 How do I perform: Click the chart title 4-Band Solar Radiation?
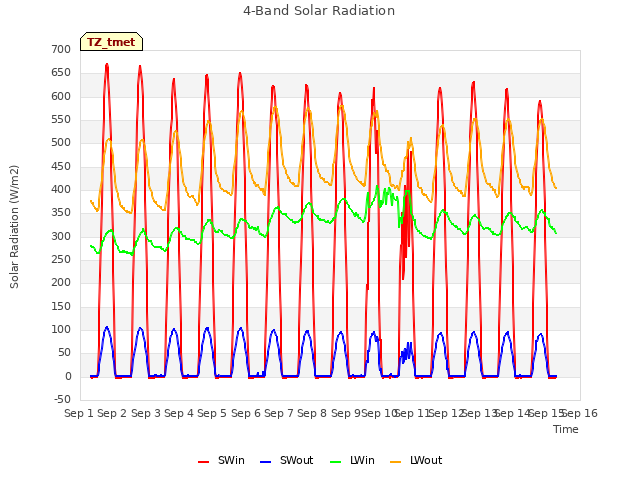click(x=319, y=11)
